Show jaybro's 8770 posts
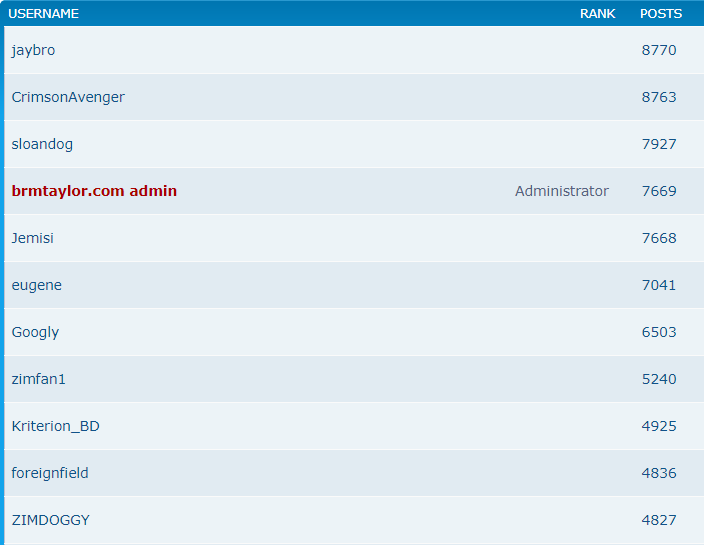Image resolution: width=704 pixels, height=545 pixels. 659,50
